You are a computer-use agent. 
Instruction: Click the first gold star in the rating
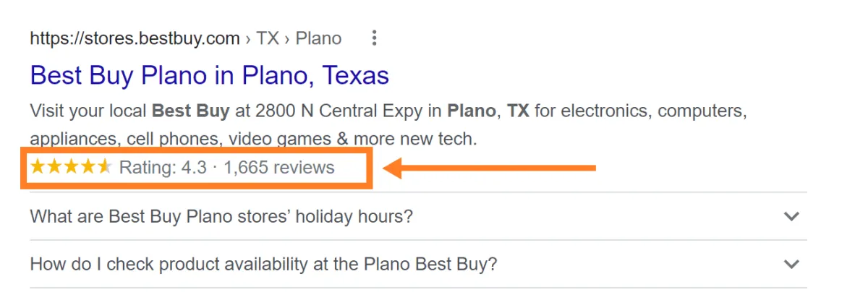37,168
